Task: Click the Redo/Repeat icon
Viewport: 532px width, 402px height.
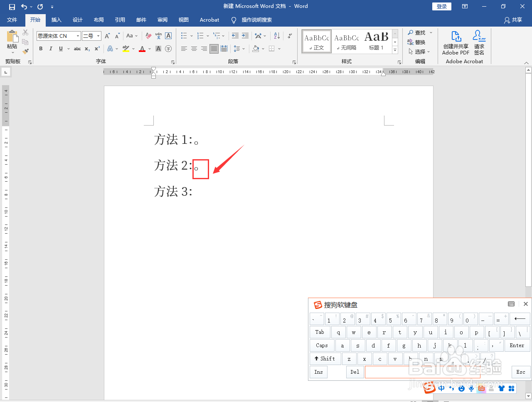Action: coord(40,7)
